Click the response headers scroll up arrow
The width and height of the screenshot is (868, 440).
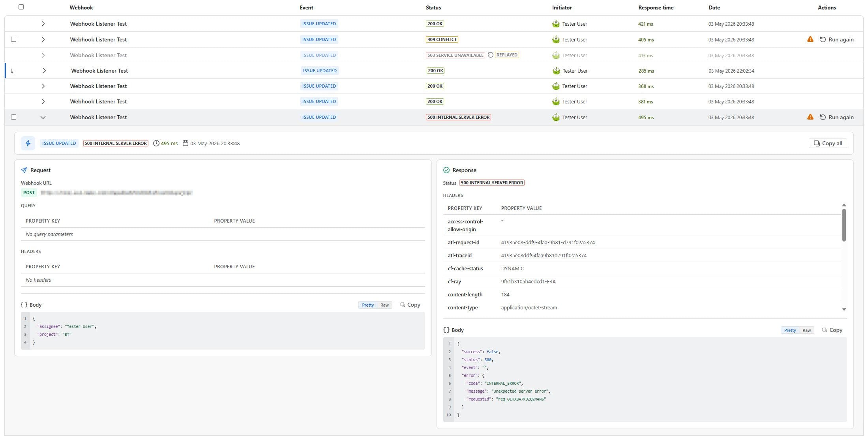[x=844, y=205]
